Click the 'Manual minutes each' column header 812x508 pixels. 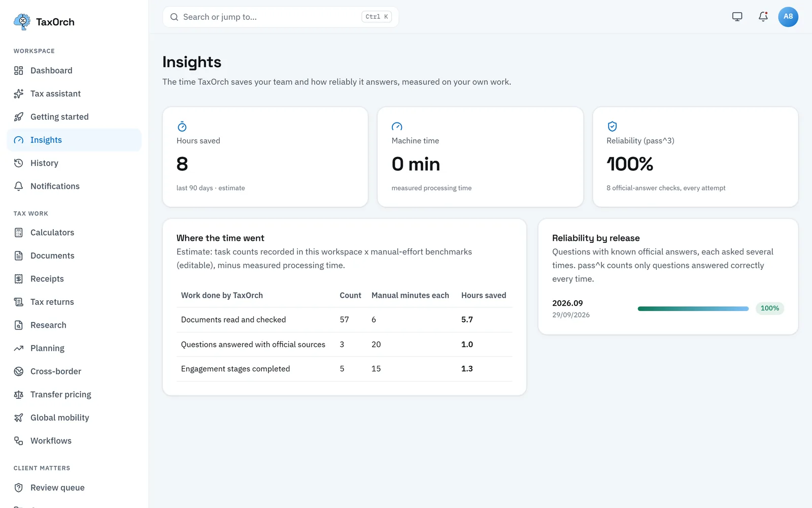(410, 296)
